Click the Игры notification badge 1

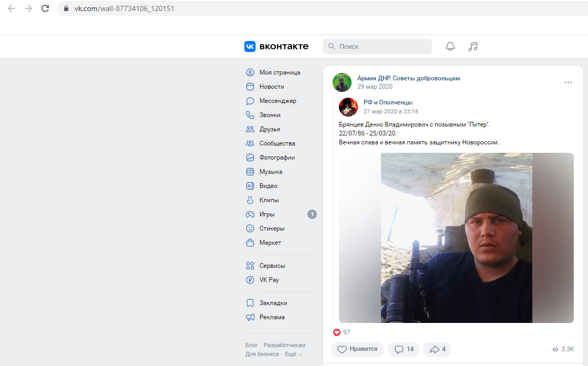tap(312, 214)
